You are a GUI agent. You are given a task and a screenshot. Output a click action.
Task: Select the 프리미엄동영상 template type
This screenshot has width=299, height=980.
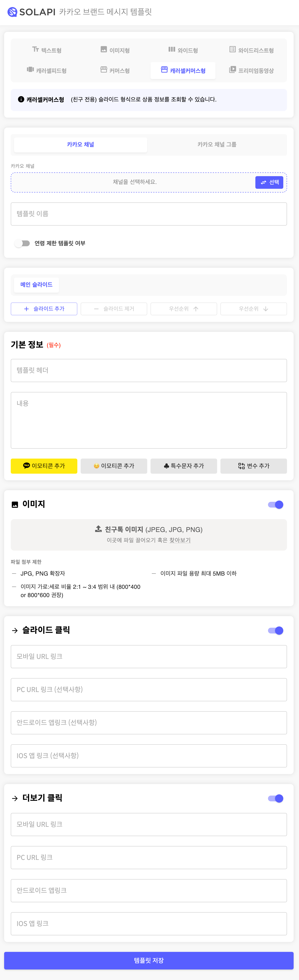pyautogui.click(x=251, y=70)
